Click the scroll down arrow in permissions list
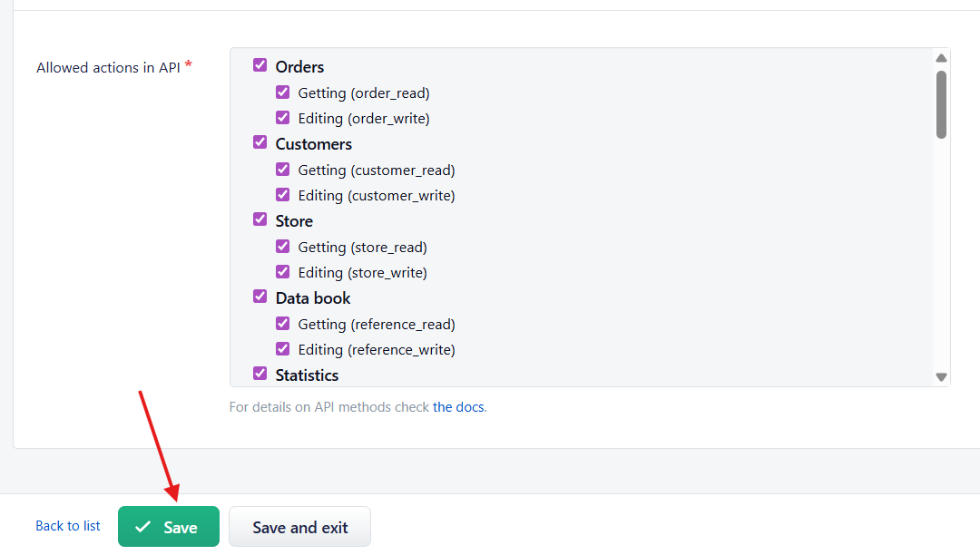This screenshot has height=555, width=980. 941,377
